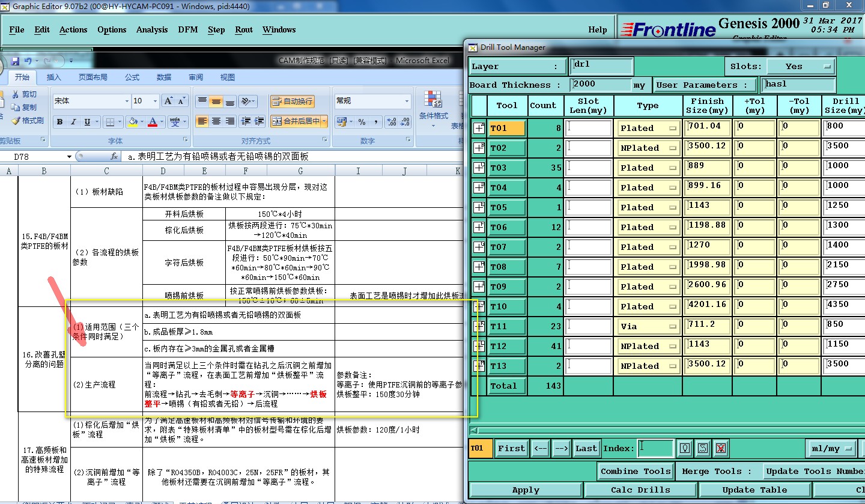The width and height of the screenshot is (865, 504).
Task: Click the fx insert function icon
Action: tap(114, 156)
